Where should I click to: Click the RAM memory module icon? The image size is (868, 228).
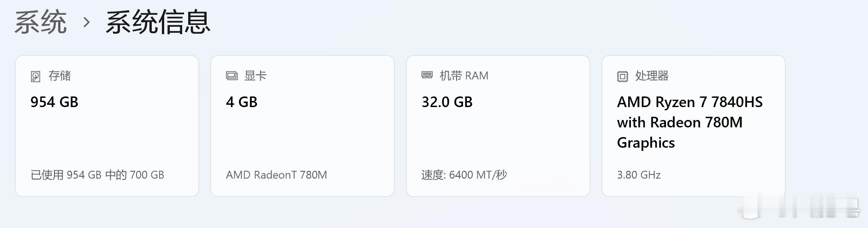427,75
